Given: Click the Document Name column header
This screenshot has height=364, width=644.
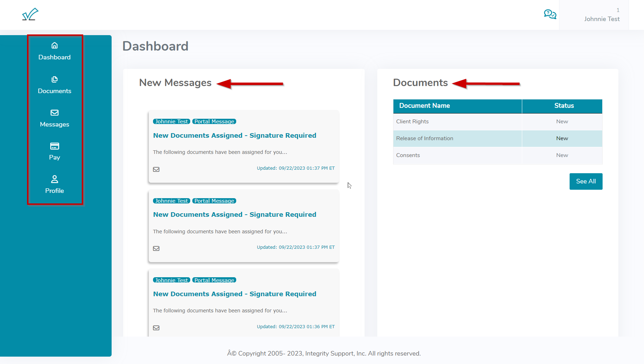Looking at the screenshot, I should point(424,106).
